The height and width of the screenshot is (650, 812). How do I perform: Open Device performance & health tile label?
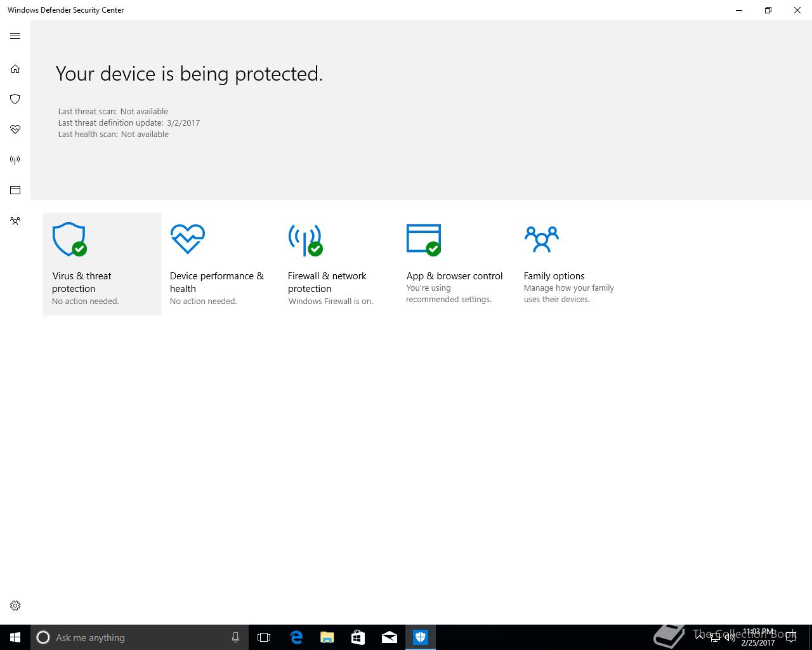(x=216, y=282)
